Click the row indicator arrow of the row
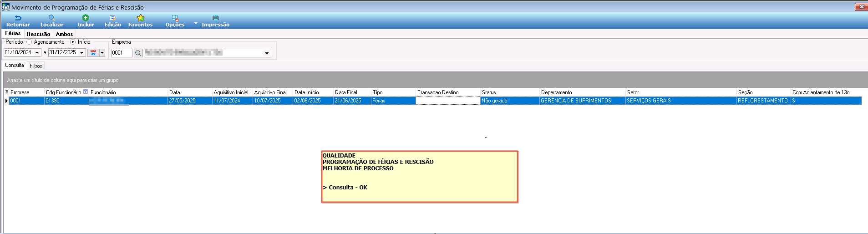Image resolution: width=868 pixels, height=234 pixels. [x=6, y=101]
